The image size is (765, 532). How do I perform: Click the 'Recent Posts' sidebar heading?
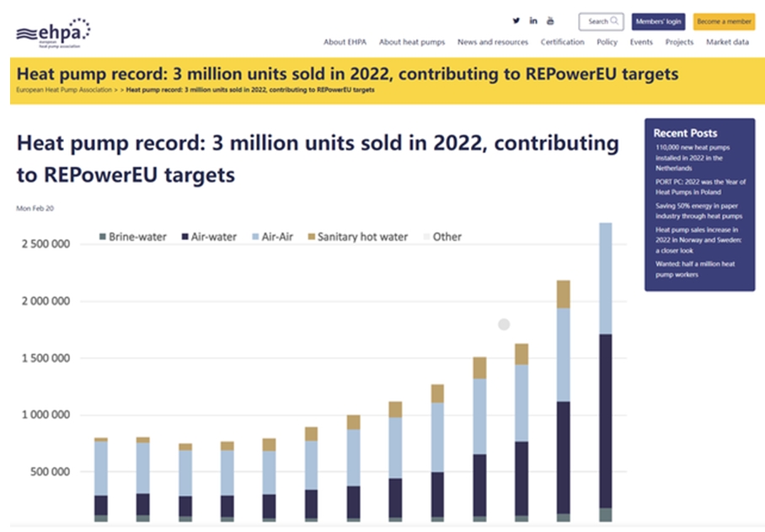(x=685, y=133)
